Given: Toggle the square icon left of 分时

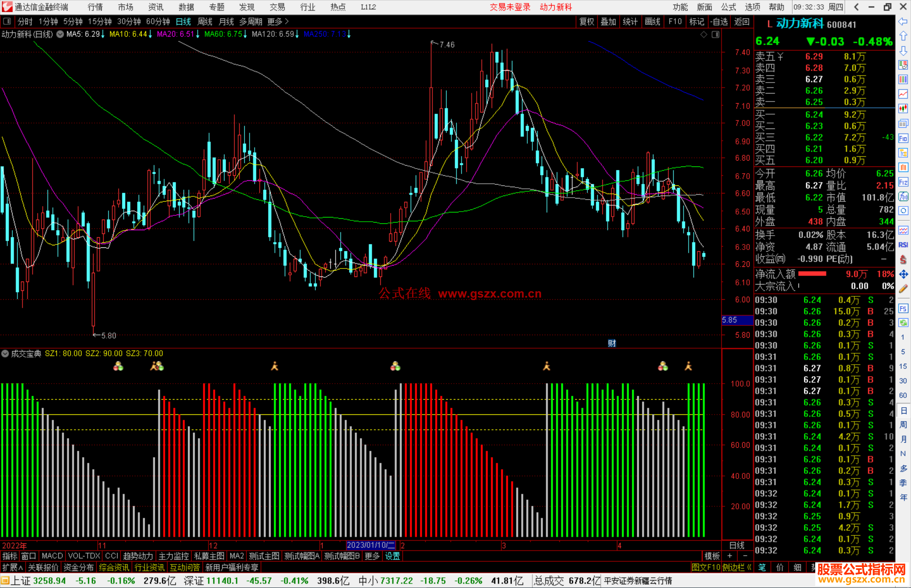Looking at the screenshot, I should click(7, 21).
